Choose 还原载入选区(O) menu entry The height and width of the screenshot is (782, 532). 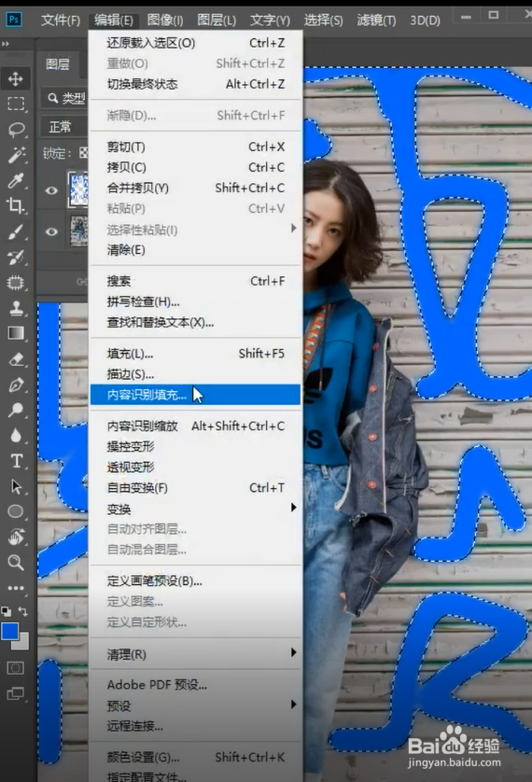pos(195,43)
